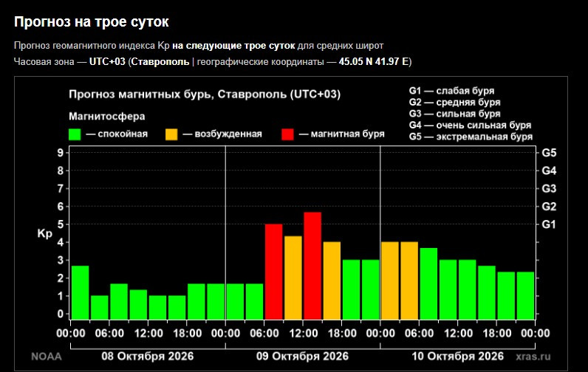Click the '— спокойная' legend label

[x=117, y=134]
